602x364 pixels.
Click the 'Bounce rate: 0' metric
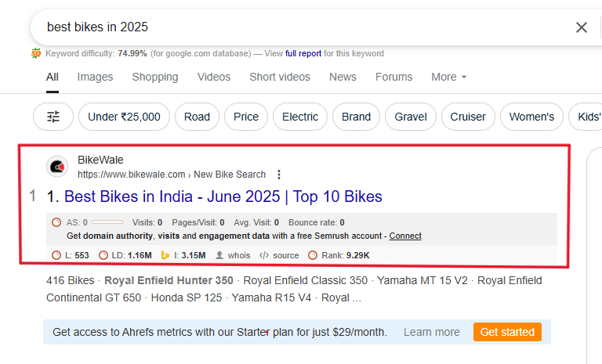pos(317,222)
